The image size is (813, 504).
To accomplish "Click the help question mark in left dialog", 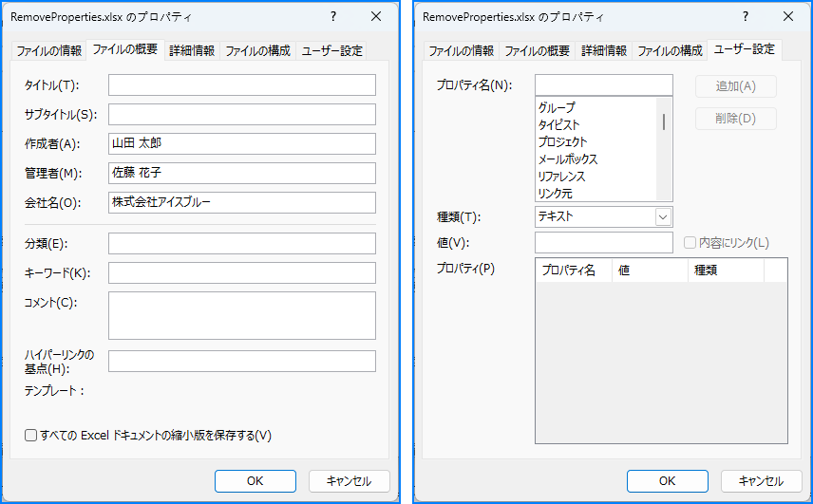I will point(334,16).
